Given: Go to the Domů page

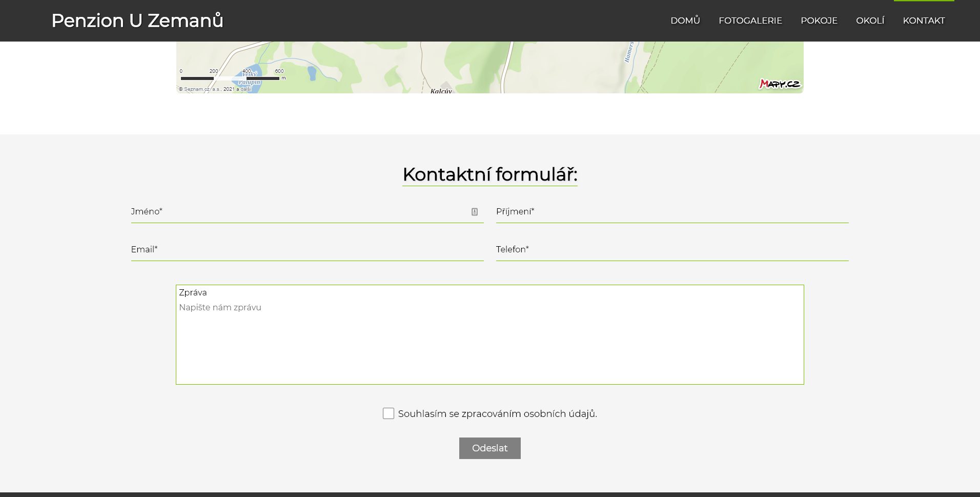Looking at the screenshot, I should [685, 21].
